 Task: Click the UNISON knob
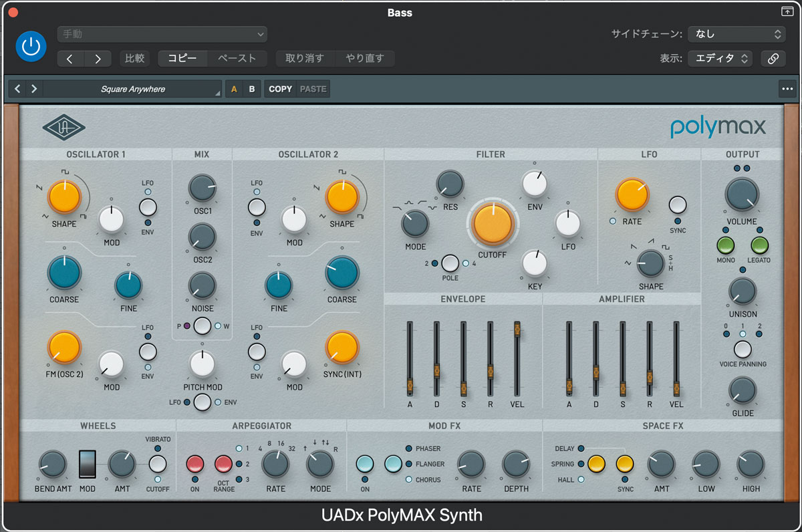[x=743, y=291]
